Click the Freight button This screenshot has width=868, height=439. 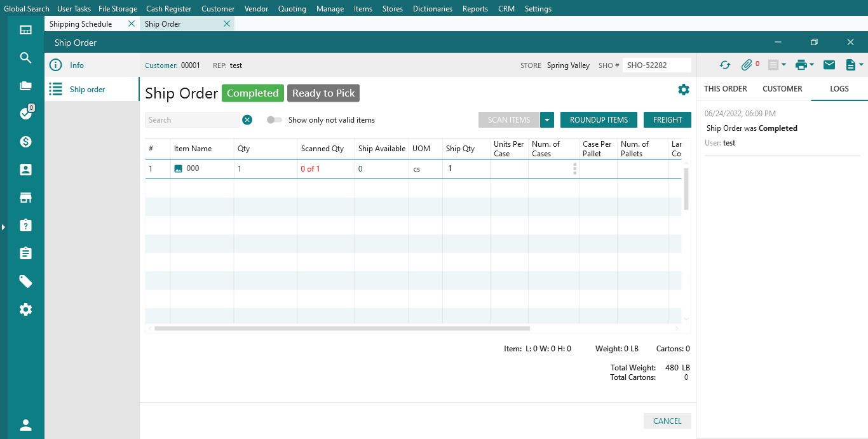(667, 120)
